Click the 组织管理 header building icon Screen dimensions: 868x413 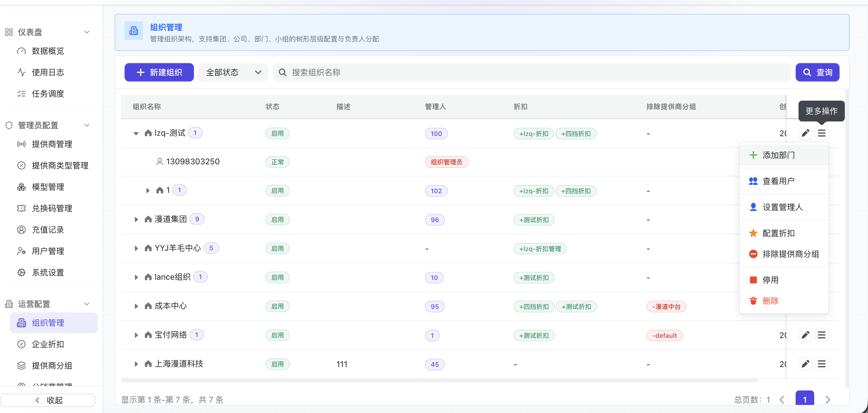click(134, 31)
